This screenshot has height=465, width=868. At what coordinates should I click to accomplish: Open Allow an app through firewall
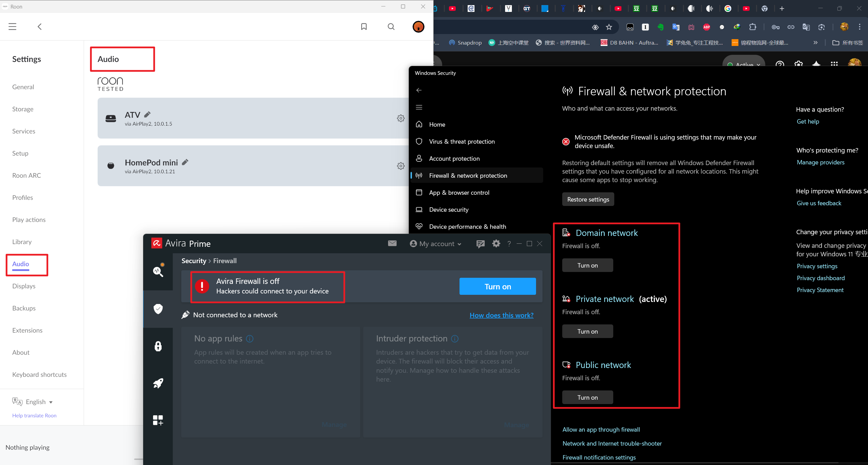click(x=601, y=430)
